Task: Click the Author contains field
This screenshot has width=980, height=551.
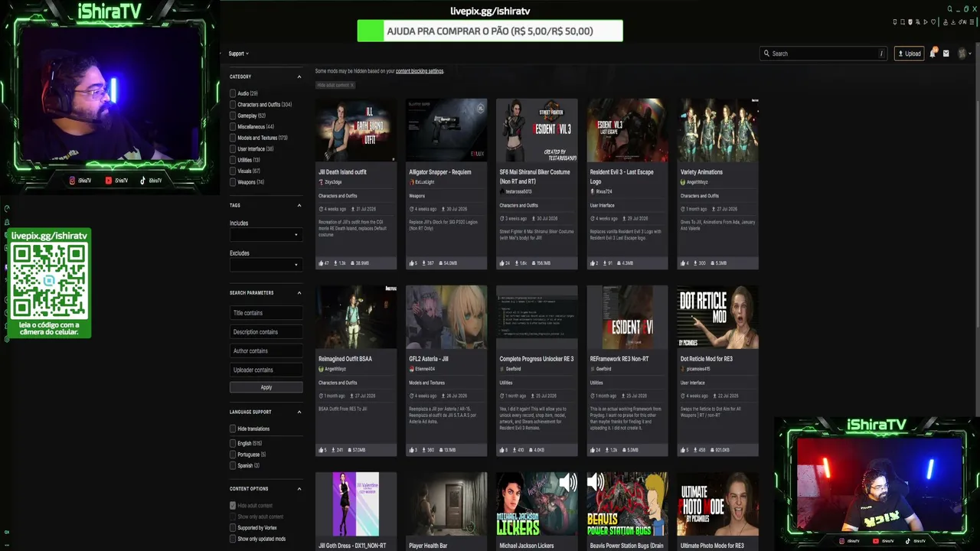Action: pos(266,350)
